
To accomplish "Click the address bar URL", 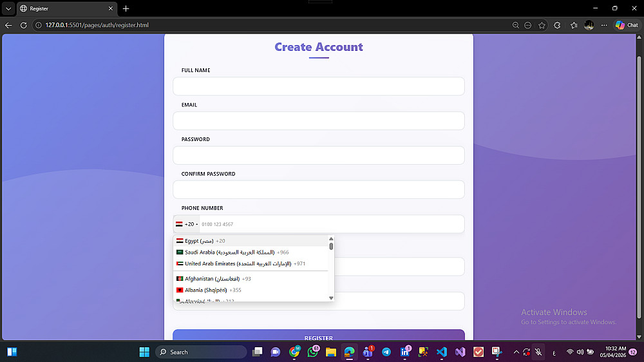I will pos(97,25).
